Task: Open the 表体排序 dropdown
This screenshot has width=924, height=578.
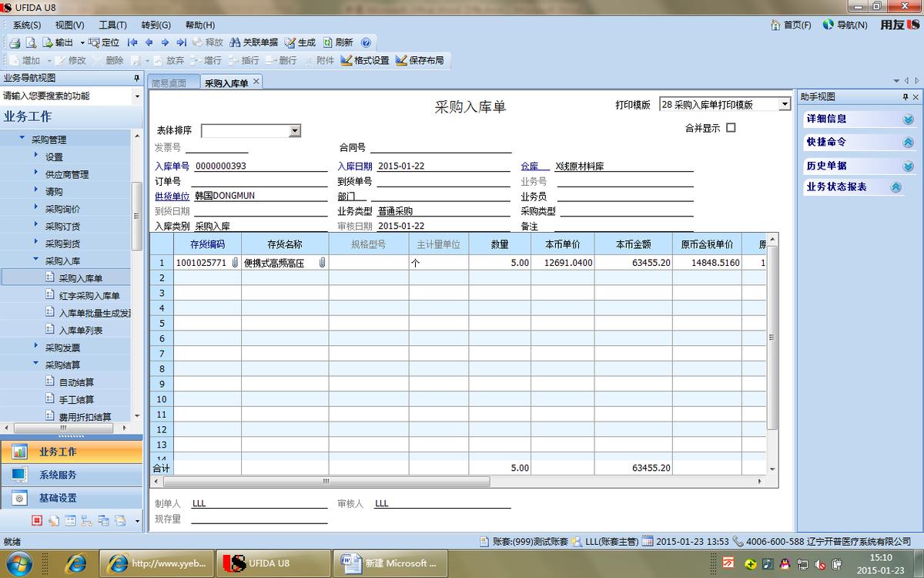Action: click(x=293, y=130)
